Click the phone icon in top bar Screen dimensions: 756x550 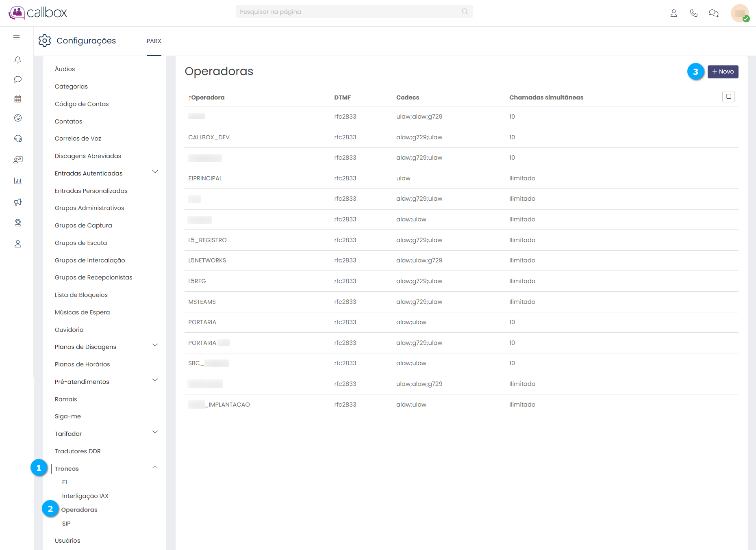[693, 13]
